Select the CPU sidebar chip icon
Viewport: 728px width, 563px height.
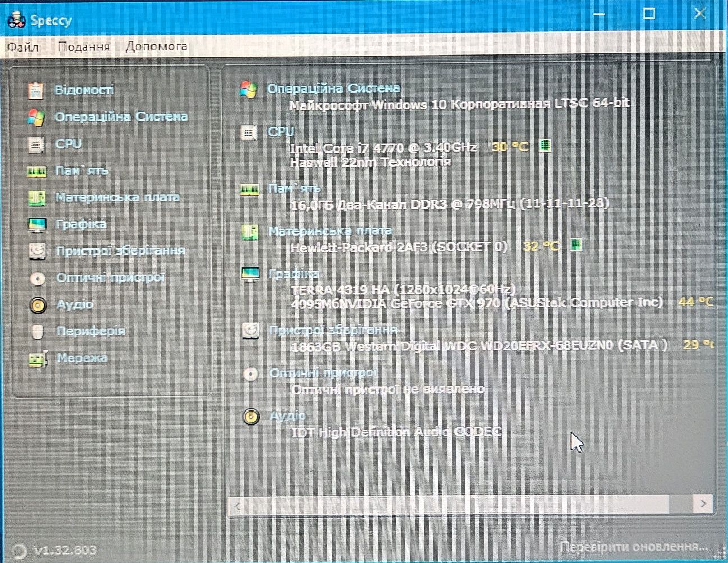coord(36,145)
